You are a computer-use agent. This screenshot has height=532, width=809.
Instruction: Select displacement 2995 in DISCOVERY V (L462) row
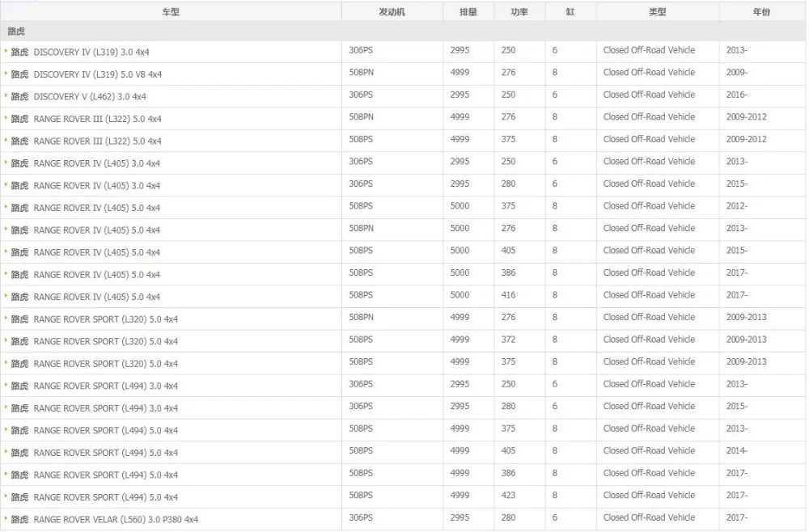pyautogui.click(x=460, y=95)
